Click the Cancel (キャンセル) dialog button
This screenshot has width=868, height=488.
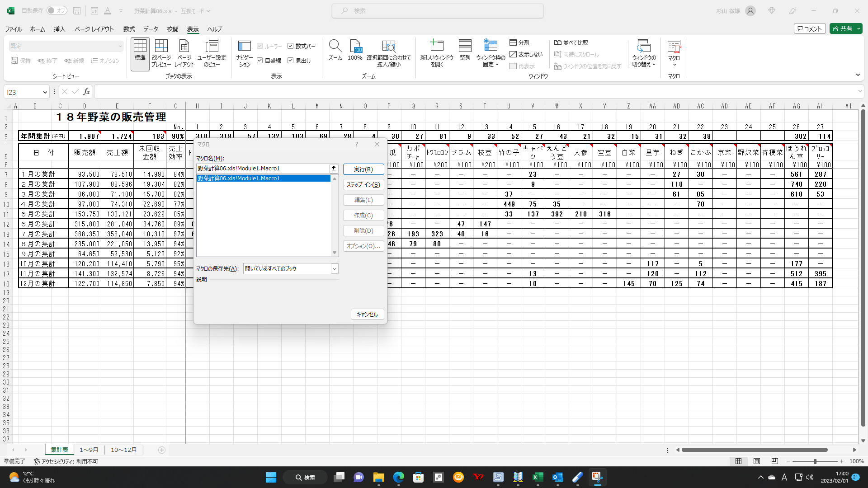pos(367,314)
